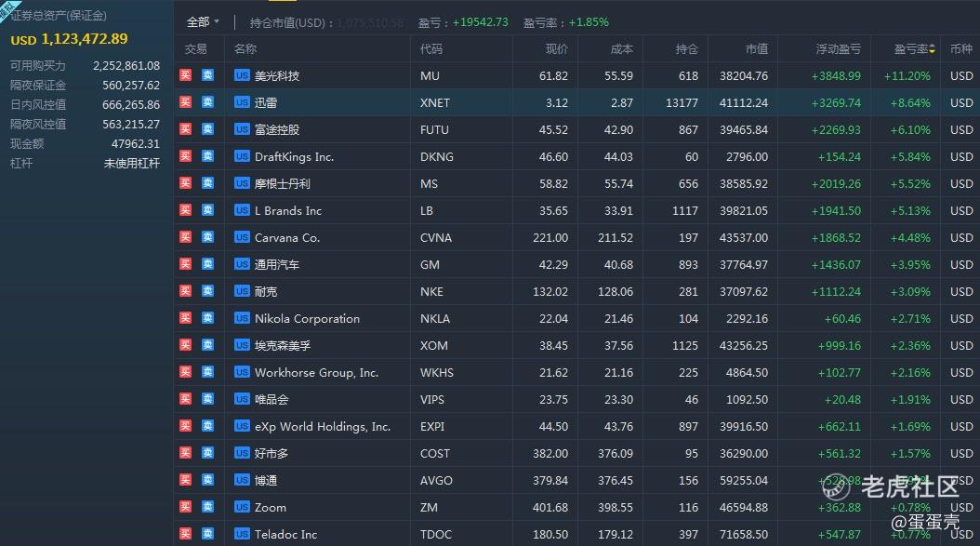Screen dimensions: 980x546
Task: Sort positions by the 市值 column header
Action: [756, 48]
